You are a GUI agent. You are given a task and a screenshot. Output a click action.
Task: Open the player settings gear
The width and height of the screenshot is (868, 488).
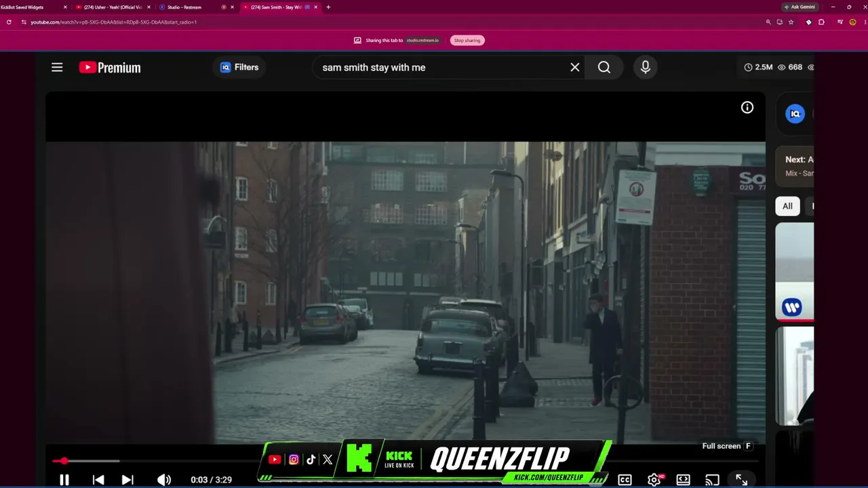(x=654, y=480)
